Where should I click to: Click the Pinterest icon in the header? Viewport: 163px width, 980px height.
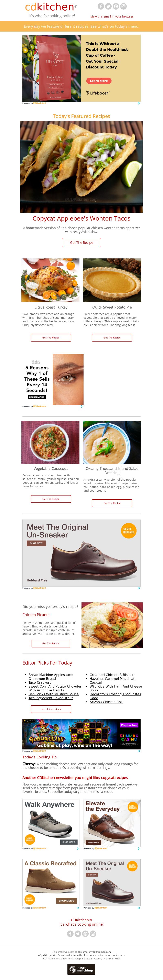[116, 6]
